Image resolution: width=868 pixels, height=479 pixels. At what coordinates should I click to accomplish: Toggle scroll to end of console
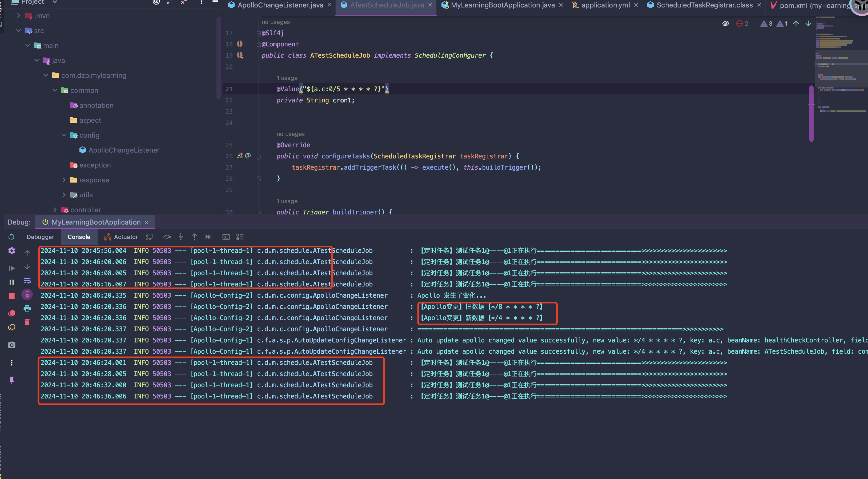[27, 295]
